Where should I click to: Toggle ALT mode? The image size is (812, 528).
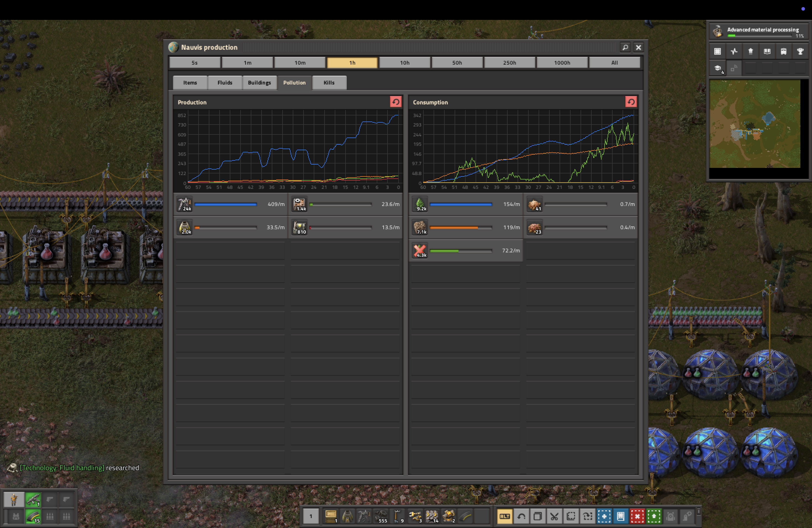(505, 516)
